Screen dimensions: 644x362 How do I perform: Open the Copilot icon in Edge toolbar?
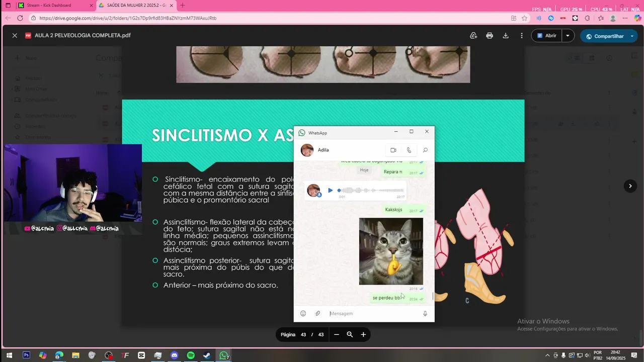(637, 18)
